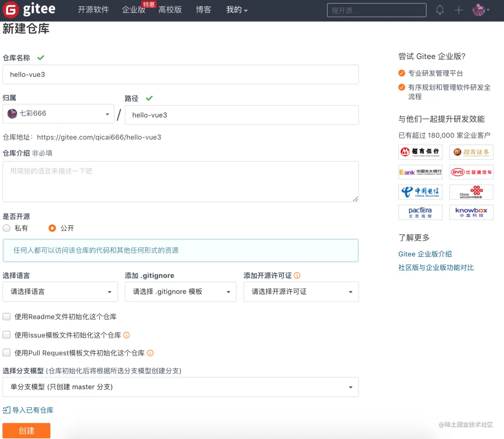Open the notifications bell
The image size is (504, 439).
coord(440,10)
